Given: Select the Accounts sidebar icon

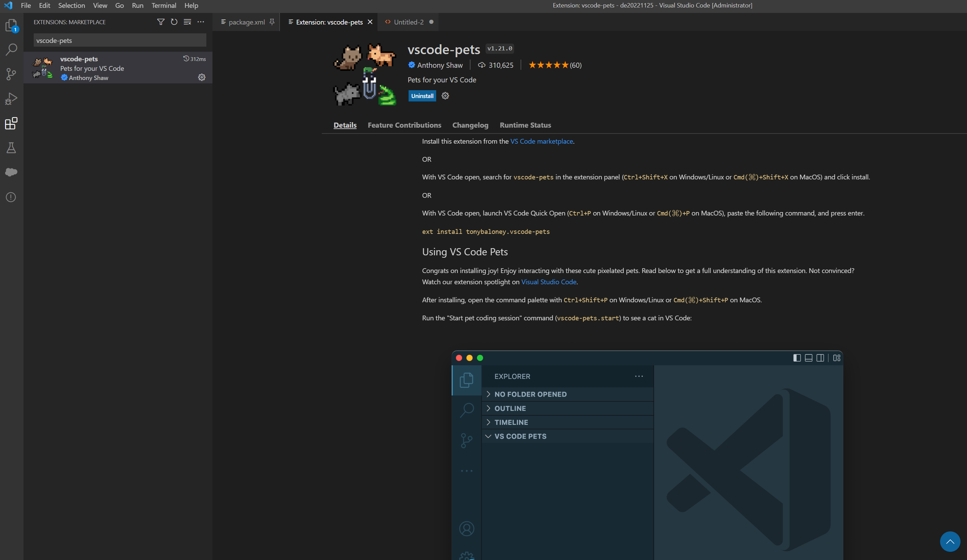Looking at the screenshot, I should coord(467,529).
